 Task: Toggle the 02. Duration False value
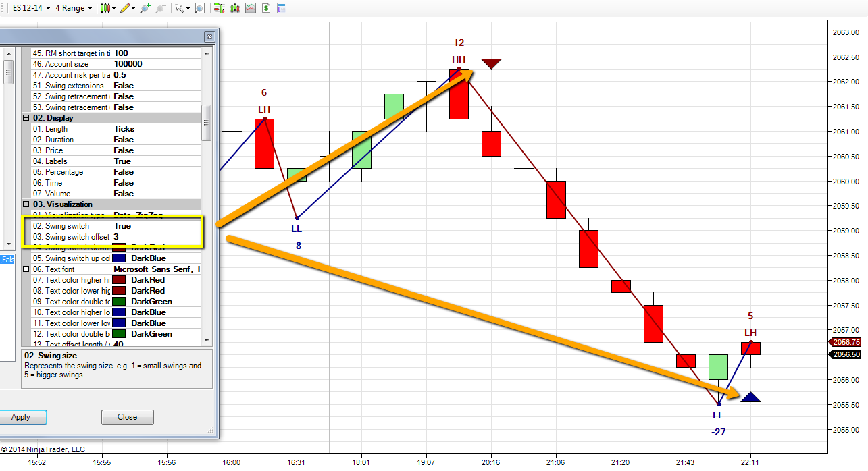click(156, 140)
